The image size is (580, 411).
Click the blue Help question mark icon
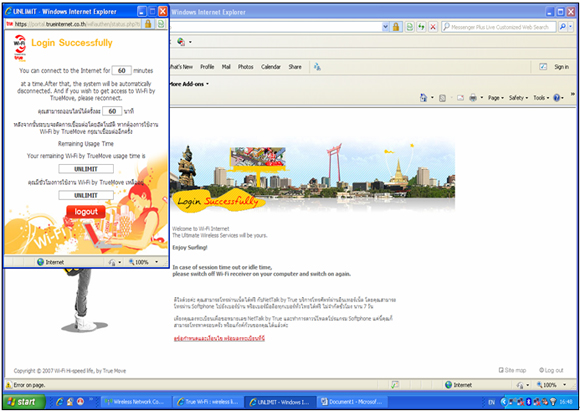pos(557,98)
